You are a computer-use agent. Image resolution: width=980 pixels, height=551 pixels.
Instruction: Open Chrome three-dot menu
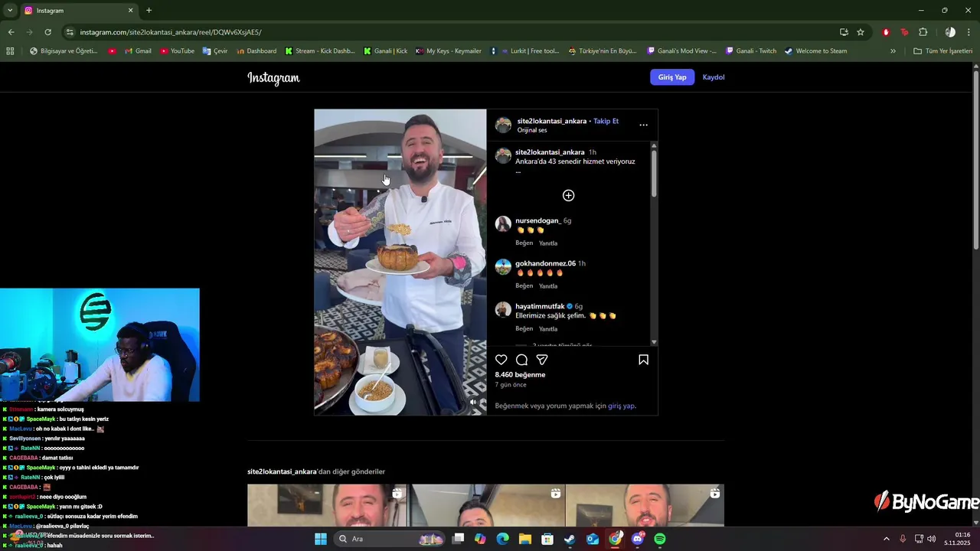pyautogui.click(x=969, y=32)
